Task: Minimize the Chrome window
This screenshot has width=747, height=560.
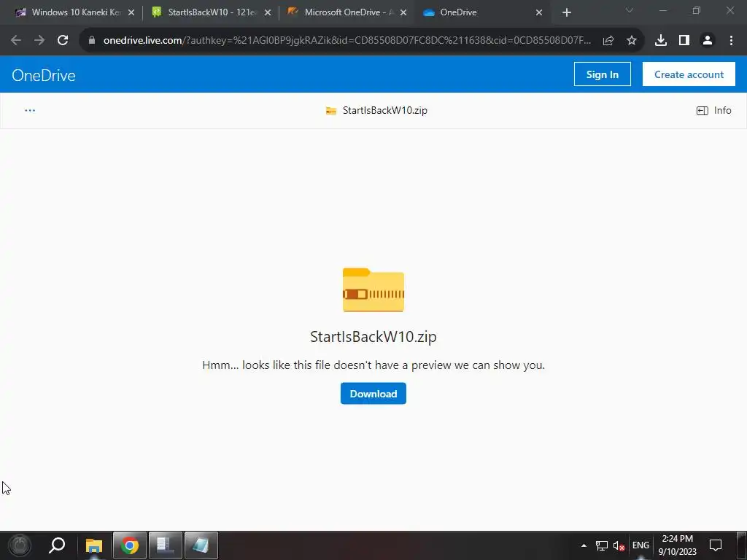Action: (662, 10)
